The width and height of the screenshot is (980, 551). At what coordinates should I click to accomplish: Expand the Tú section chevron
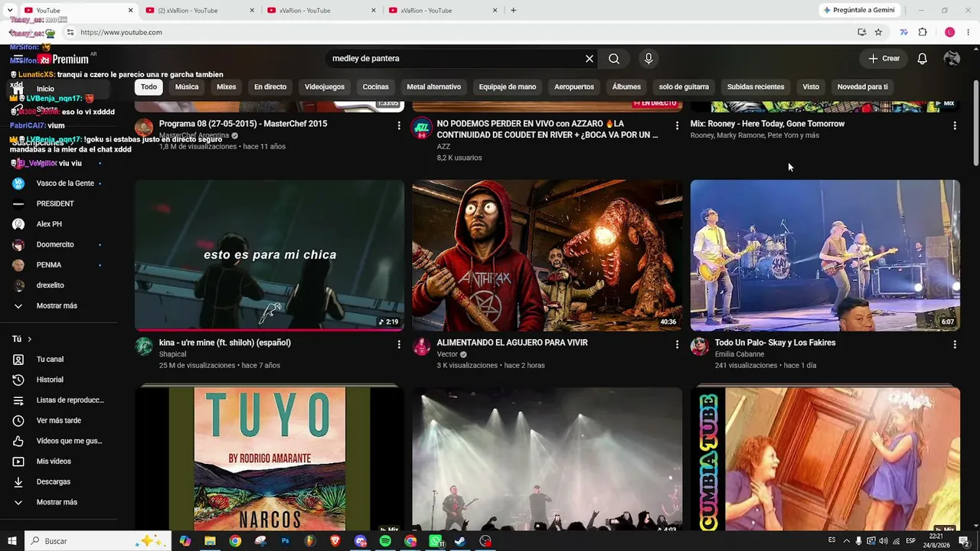click(30, 339)
